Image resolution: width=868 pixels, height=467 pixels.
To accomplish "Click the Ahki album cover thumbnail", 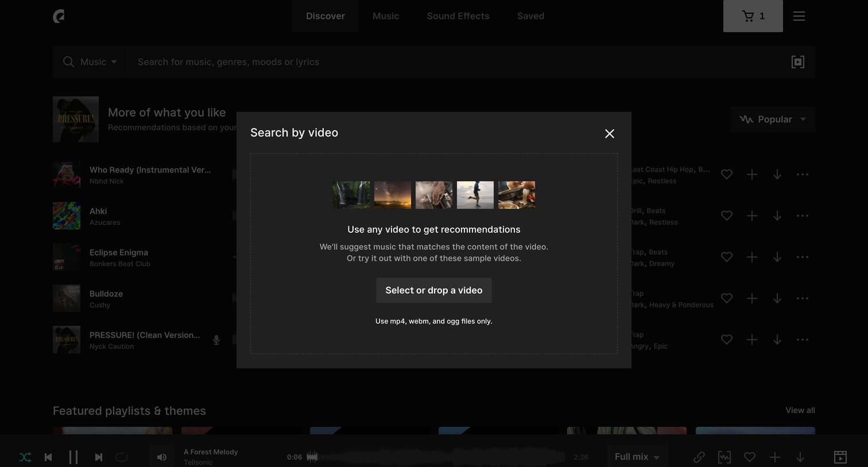I will (x=67, y=216).
